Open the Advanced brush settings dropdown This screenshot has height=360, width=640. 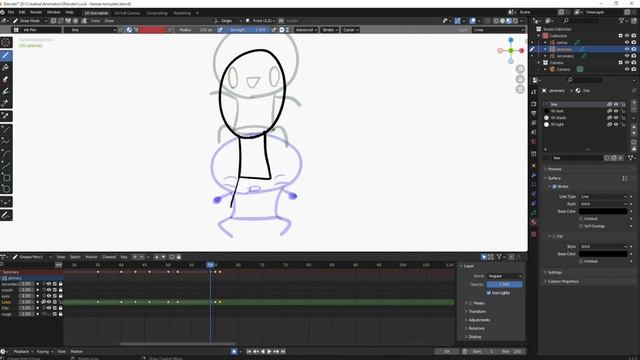(305, 30)
